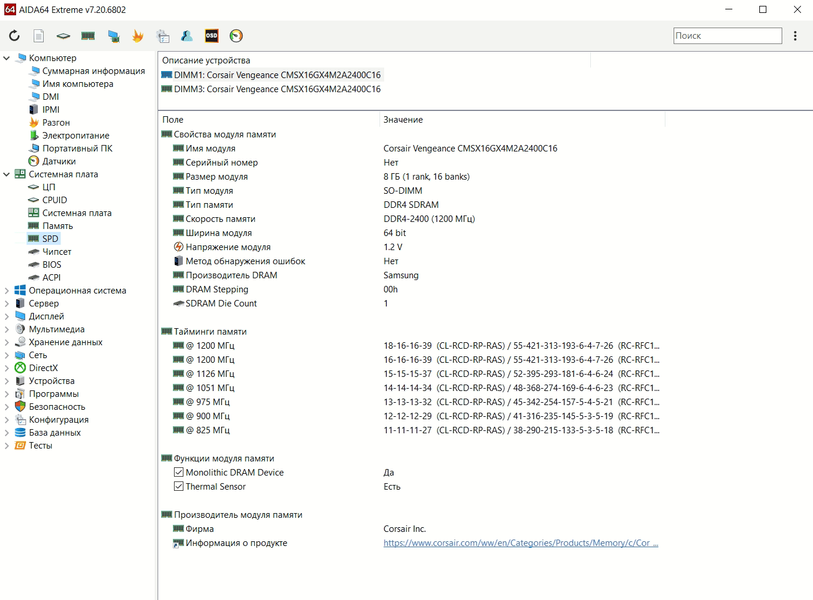Select the Напряжение модуля row
813x600 pixels.
(x=412, y=247)
